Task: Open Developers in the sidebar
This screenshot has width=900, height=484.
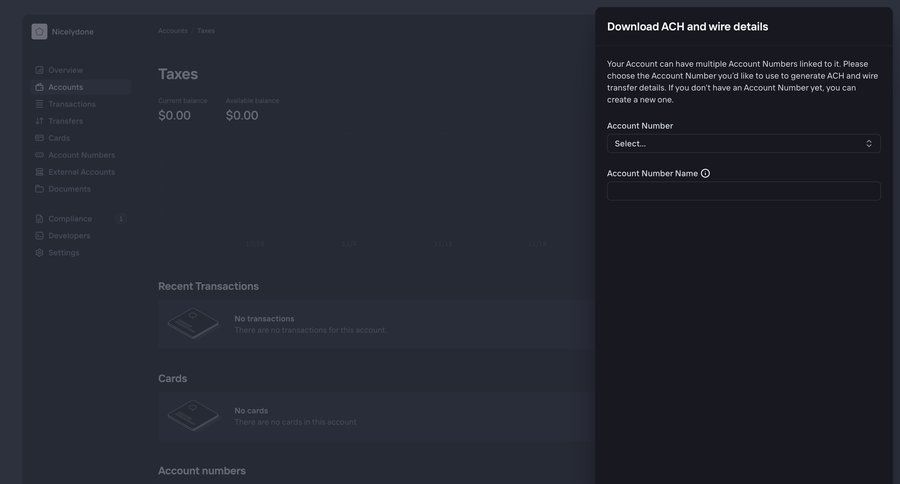Action: tap(69, 235)
